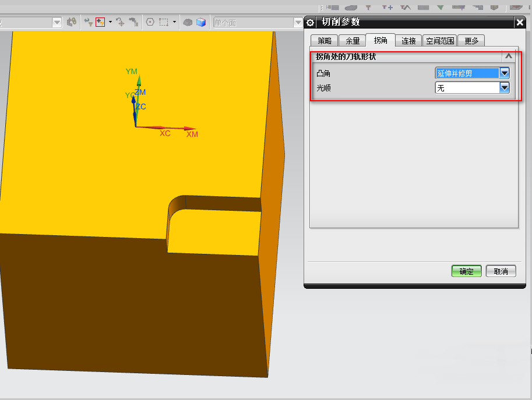532x400 pixels.
Task: Expand the 单个面 face rule dropdown
Action: click(x=297, y=22)
